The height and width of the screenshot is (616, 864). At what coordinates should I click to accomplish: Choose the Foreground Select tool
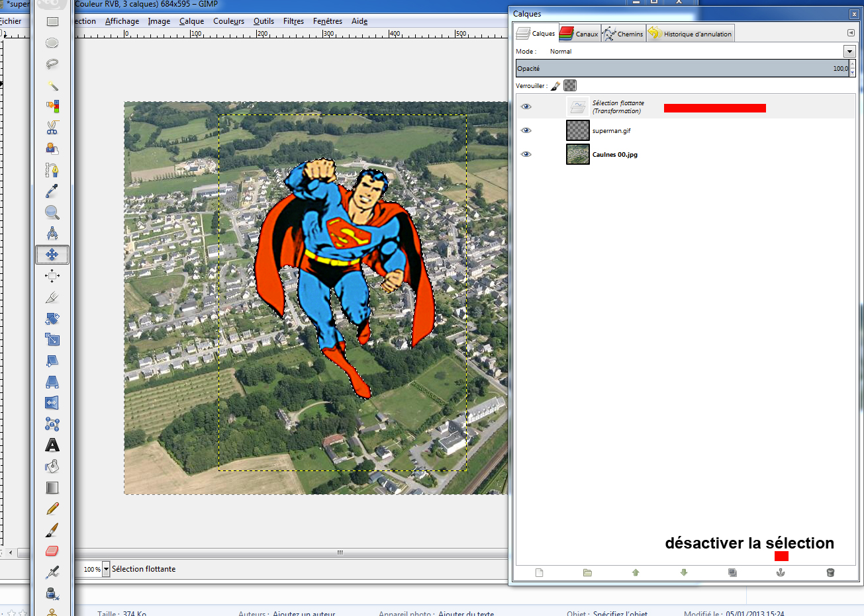click(52, 149)
